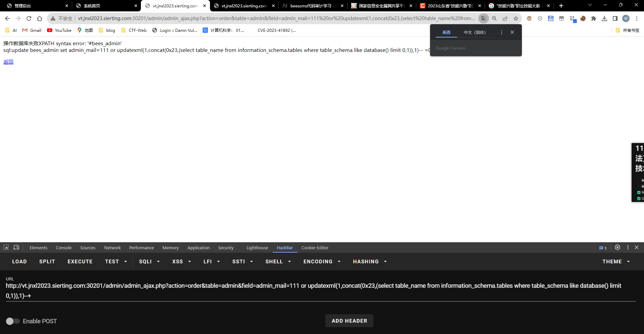Screen dimensions: 644x334
Task: Open DevTools settings gear
Action: click(618, 247)
